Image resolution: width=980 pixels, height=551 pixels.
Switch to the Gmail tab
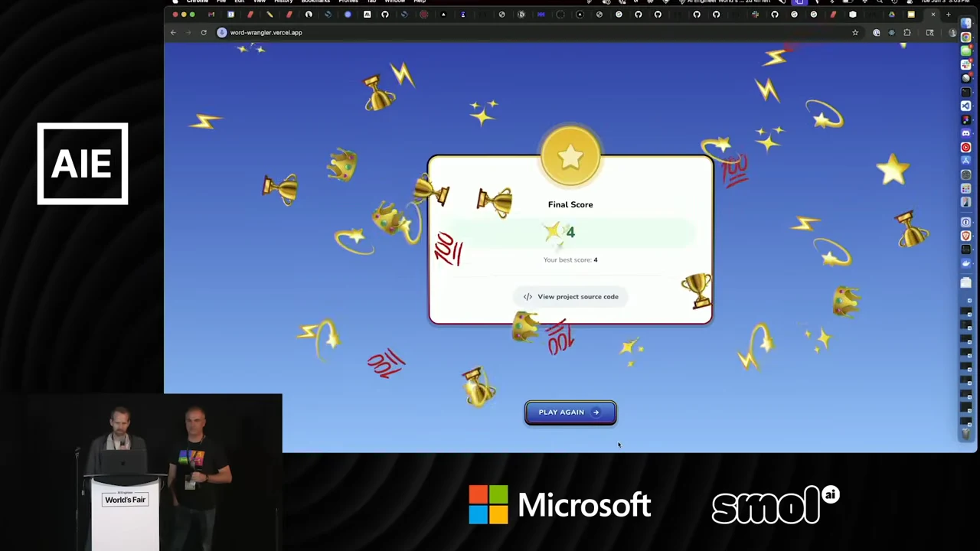(211, 15)
